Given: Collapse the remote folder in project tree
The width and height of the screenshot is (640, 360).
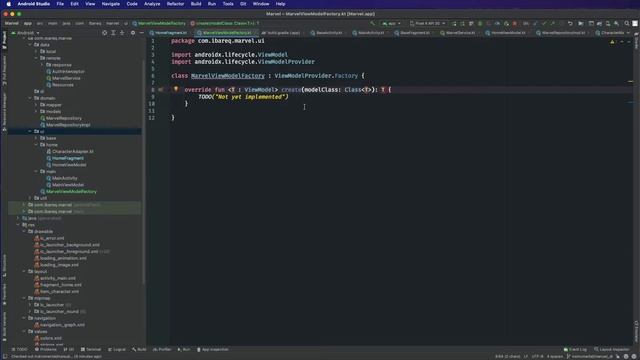Looking at the screenshot, I should click(x=36, y=58).
